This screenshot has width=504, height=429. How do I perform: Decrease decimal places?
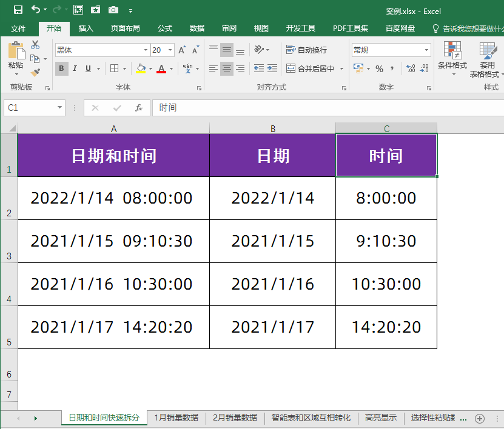(425, 68)
